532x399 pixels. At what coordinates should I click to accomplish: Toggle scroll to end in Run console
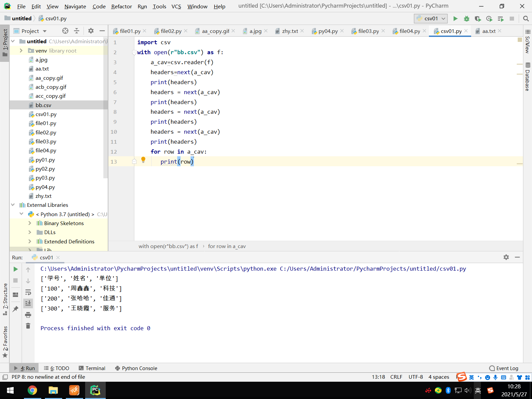coord(28,303)
